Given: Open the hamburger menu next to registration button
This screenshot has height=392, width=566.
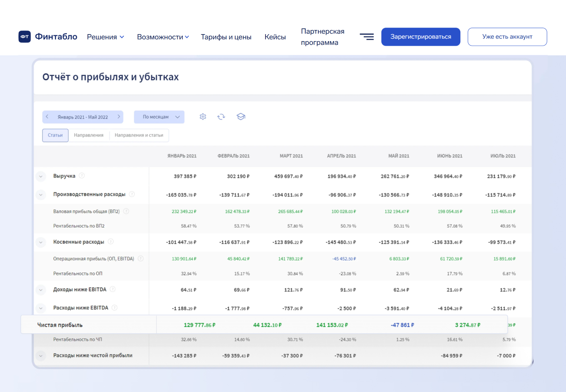Looking at the screenshot, I should [367, 37].
